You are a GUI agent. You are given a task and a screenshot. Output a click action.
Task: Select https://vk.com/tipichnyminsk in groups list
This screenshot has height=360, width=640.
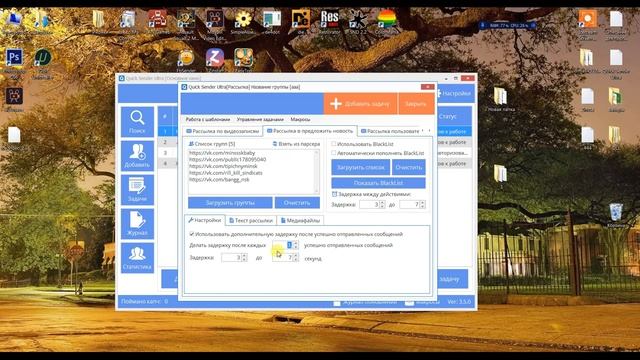[x=223, y=167]
